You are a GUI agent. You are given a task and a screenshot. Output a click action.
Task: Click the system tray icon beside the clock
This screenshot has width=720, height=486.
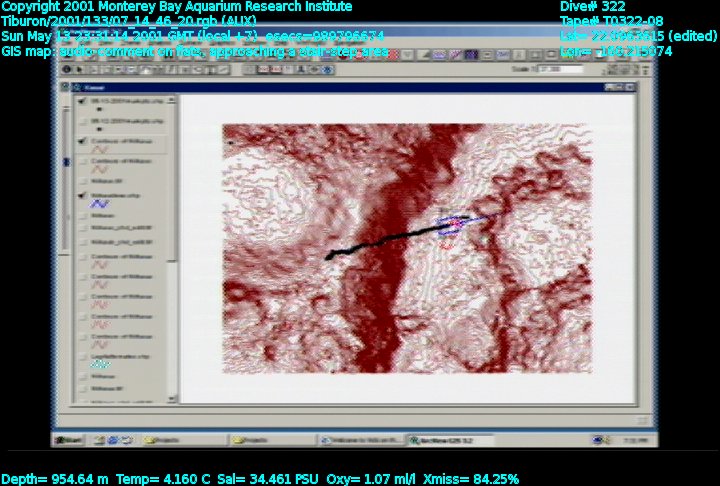pyautogui.click(x=601, y=439)
